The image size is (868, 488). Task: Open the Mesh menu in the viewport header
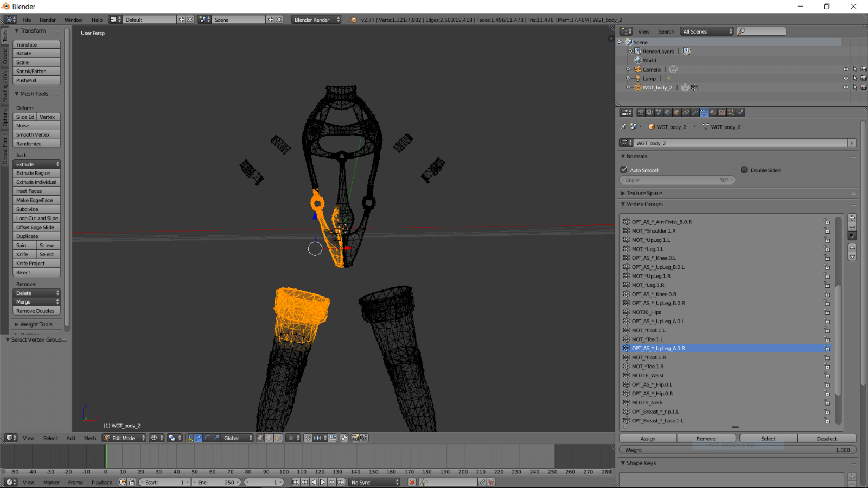point(90,438)
